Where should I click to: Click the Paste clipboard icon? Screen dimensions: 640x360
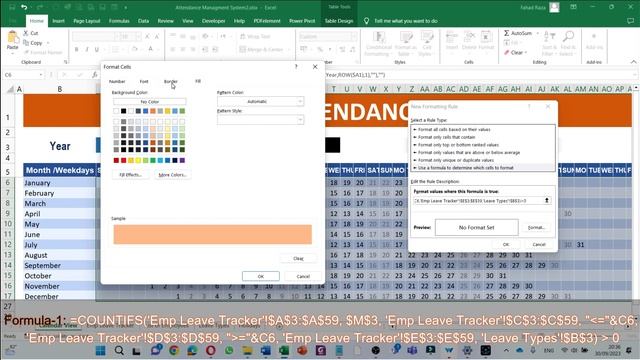(x=13, y=37)
